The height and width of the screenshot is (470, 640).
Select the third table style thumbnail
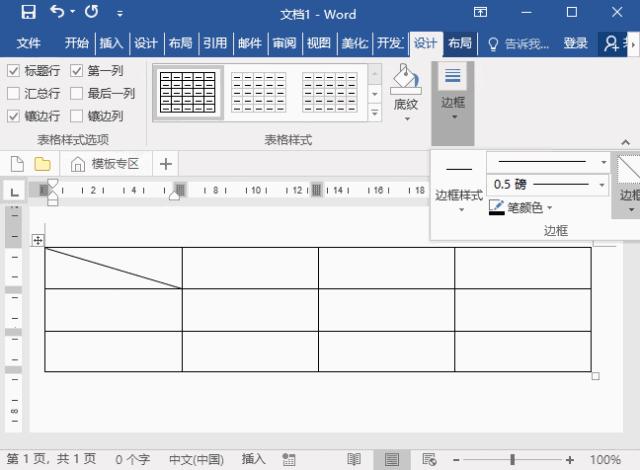[330, 92]
